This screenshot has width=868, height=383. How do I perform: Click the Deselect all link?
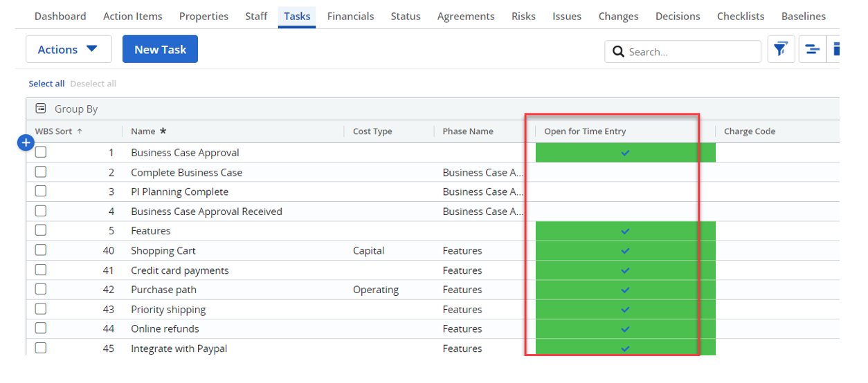pos(93,84)
